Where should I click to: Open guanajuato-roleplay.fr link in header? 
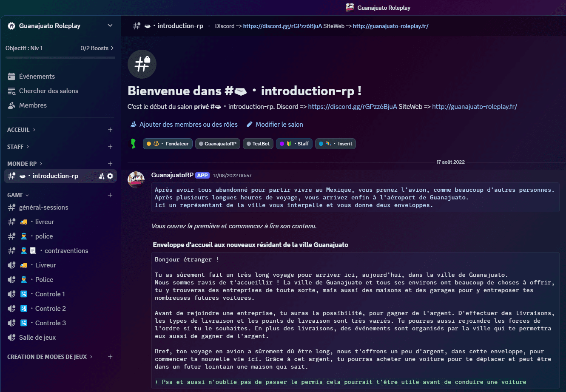(x=390, y=26)
